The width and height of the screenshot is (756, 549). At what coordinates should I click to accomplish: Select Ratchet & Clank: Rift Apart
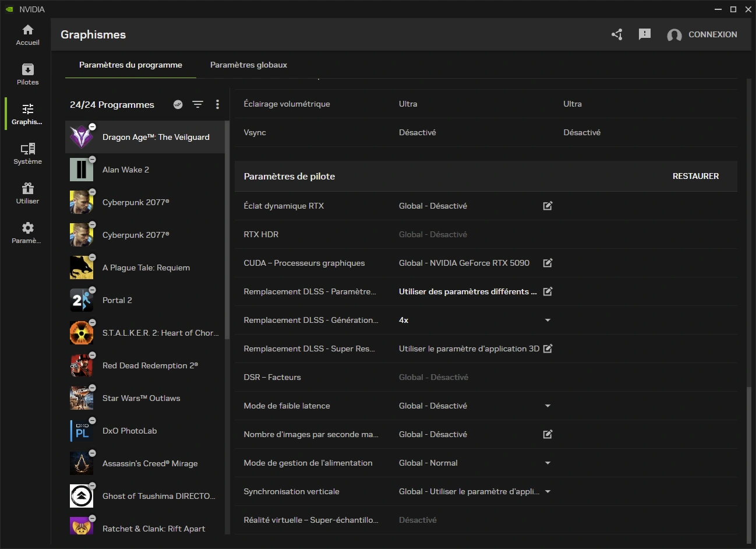[x=144, y=527]
